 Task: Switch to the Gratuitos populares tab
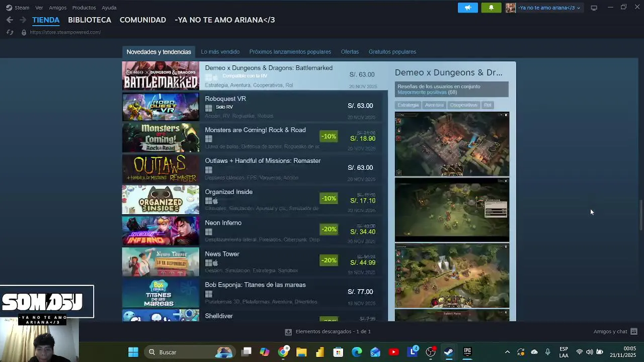click(392, 52)
